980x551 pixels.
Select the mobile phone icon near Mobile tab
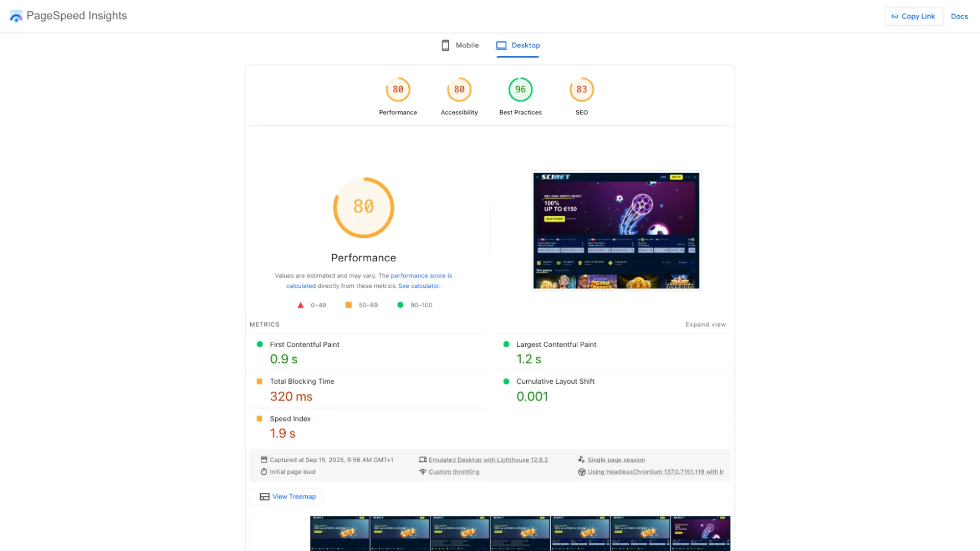coord(445,45)
